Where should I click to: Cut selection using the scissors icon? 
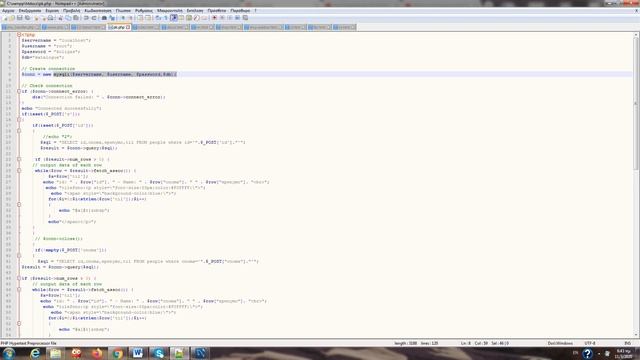(60, 18)
